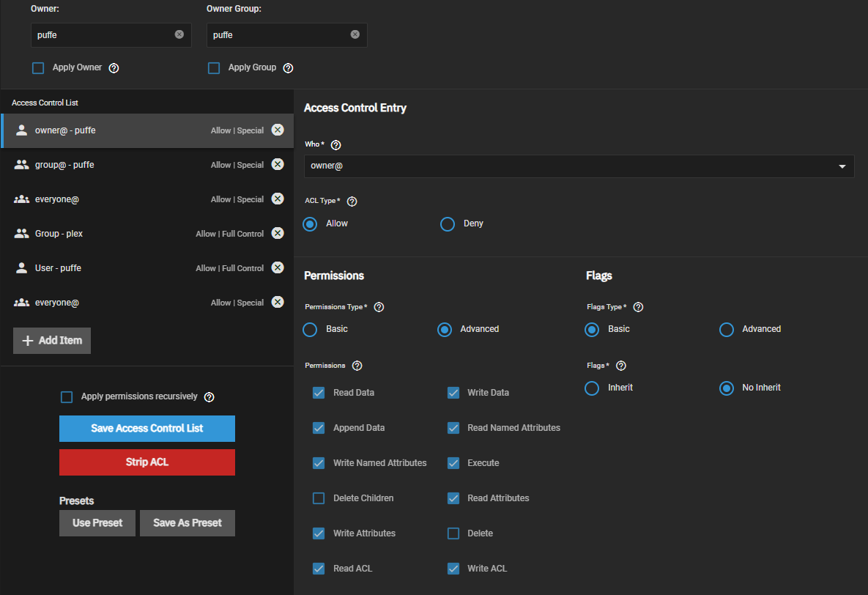
Task: Uncheck Append Data permission
Action: 319,428
